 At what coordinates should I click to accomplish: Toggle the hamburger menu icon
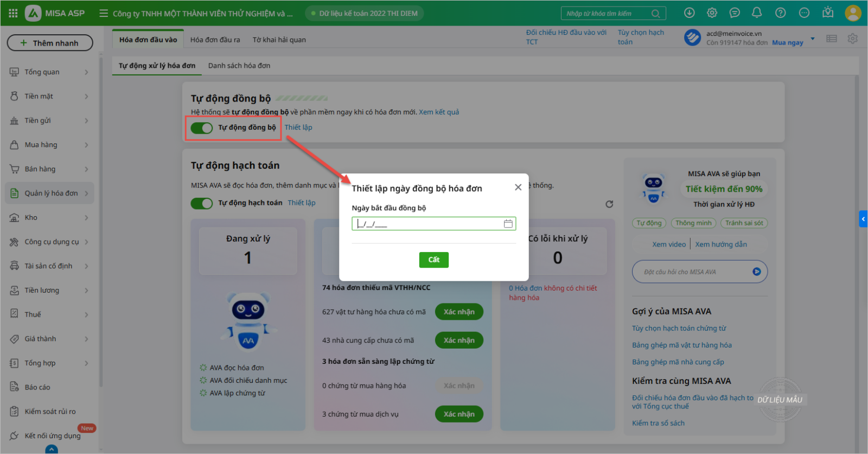104,13
